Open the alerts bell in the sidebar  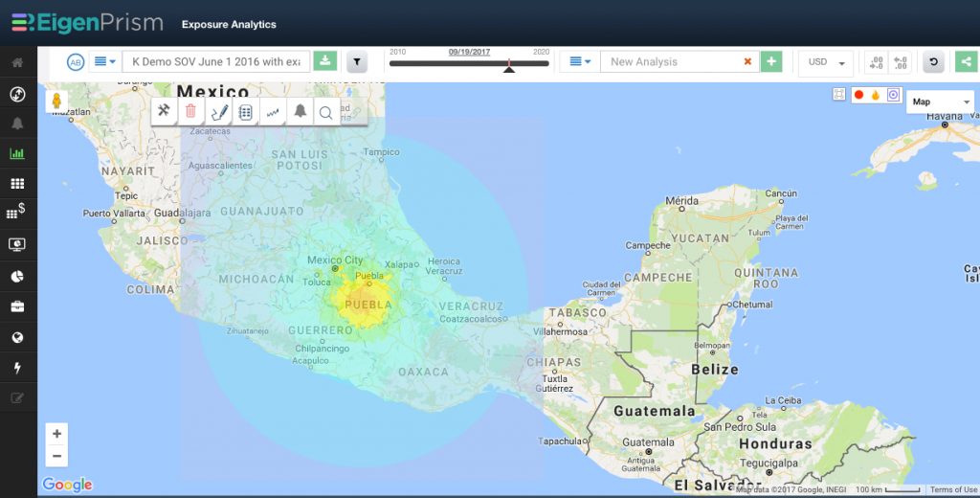tap(17, 124)
